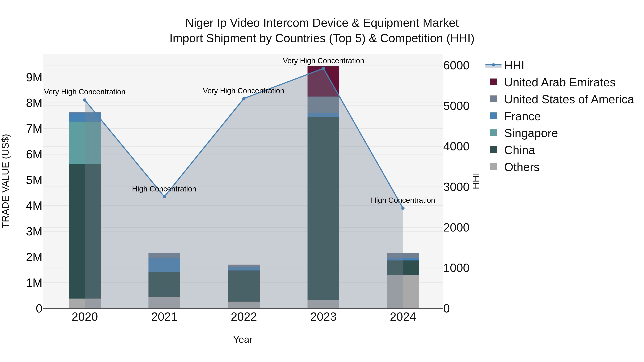This screenshot has width=644, height=362.
Task: Click the France legend color swatch
Action: (x=494, y=116)
